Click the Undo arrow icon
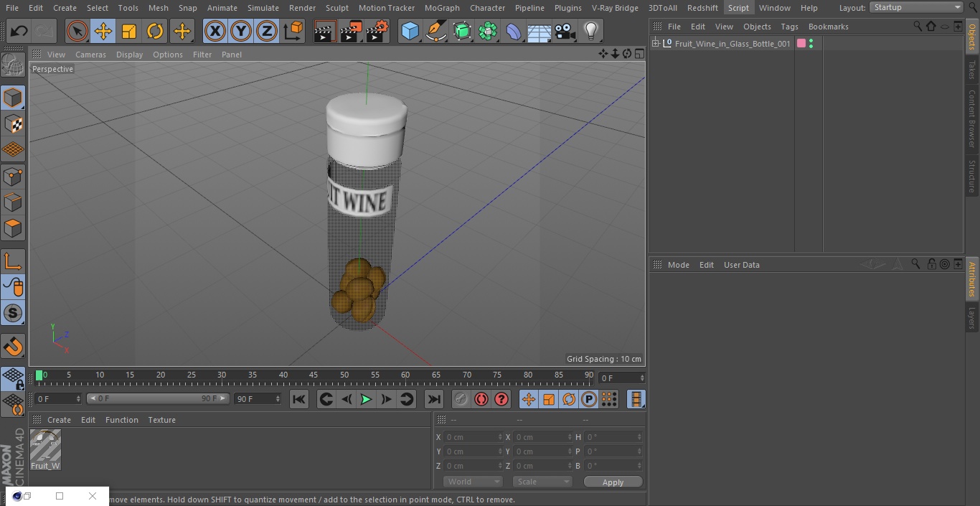 (19, 31)
